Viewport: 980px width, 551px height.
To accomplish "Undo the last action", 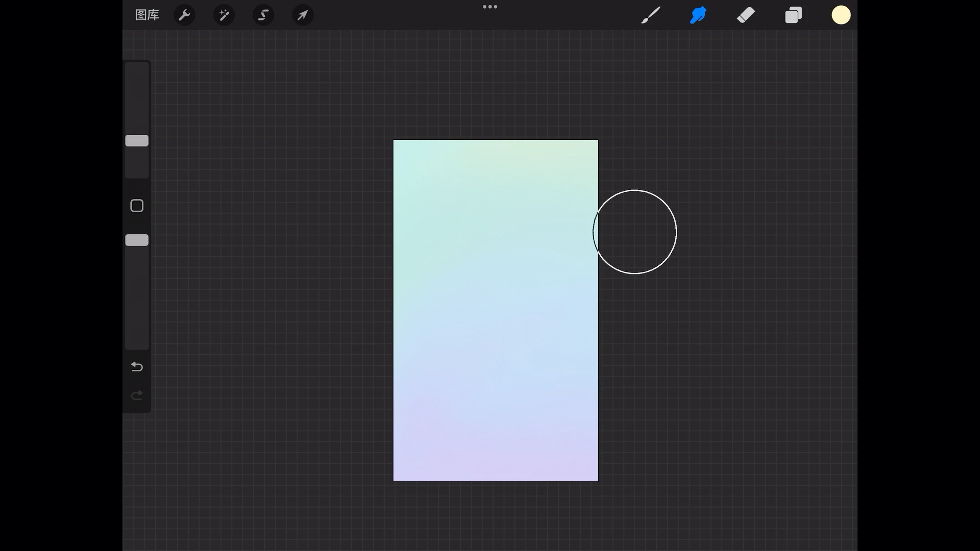I will click(x=137, y=366).
